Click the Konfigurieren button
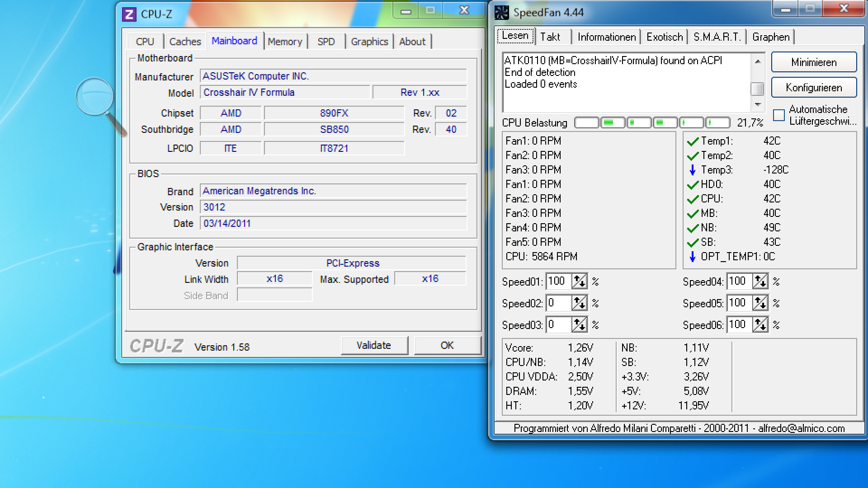This screenshot has height=488, width=868. point(813,88)
